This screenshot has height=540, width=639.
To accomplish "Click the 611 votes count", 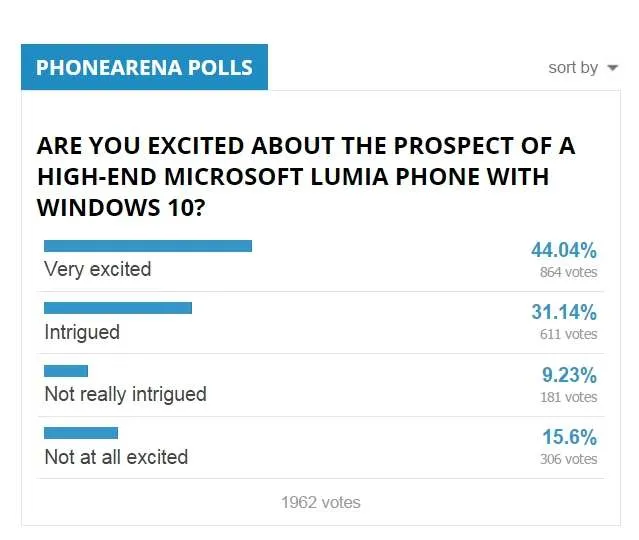I will 568,334.
